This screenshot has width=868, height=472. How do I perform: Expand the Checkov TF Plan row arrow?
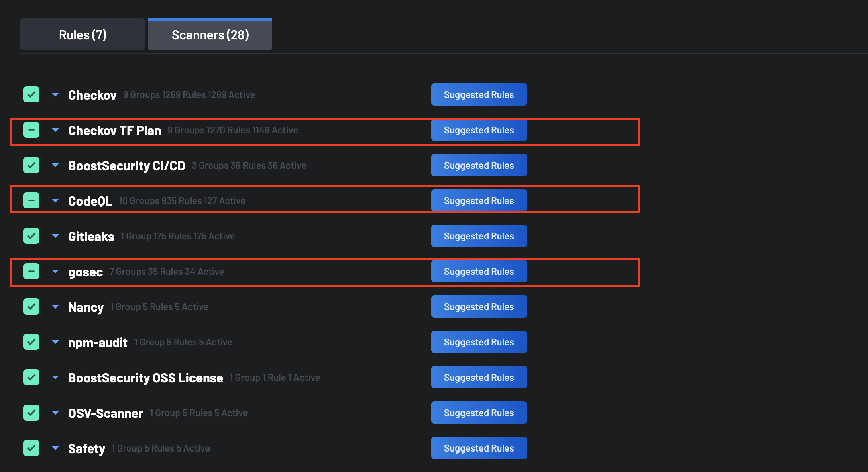55,130
